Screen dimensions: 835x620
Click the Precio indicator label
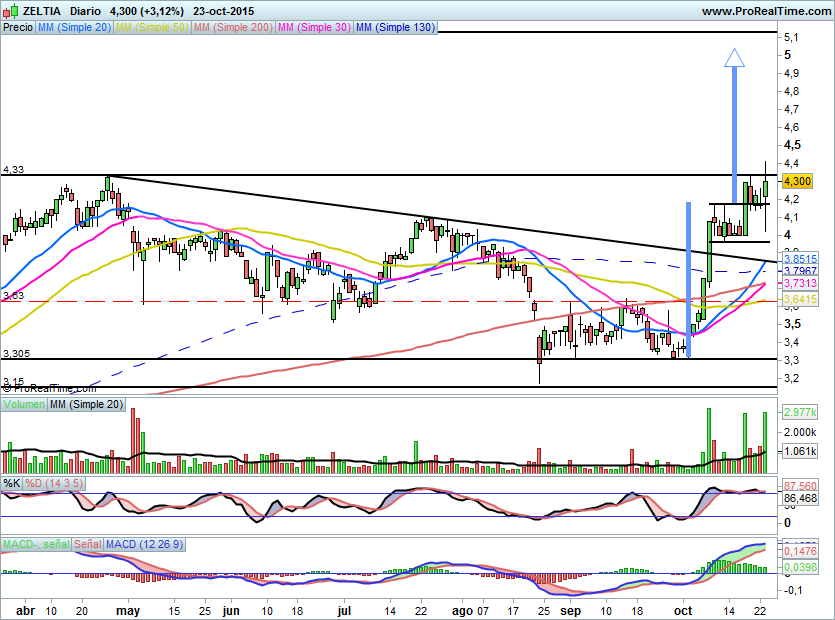[x=18, y=27]
